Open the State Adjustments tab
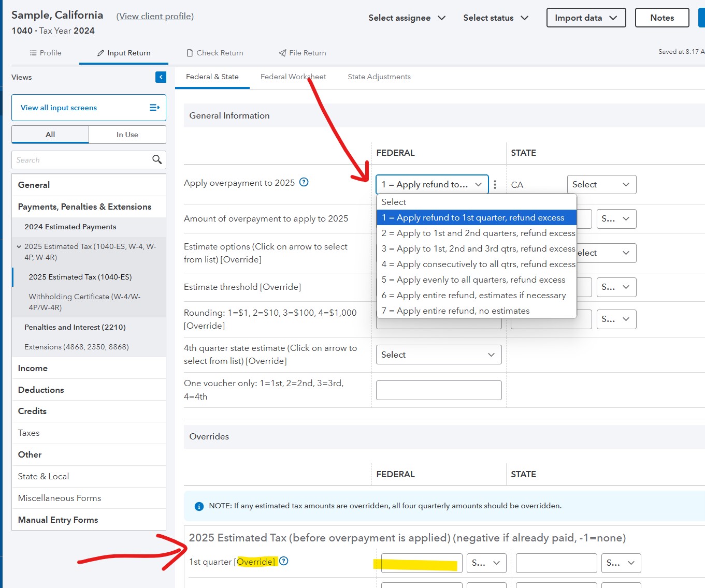The height and width of the screenshot is (588, 705). [x=379, y=76]
